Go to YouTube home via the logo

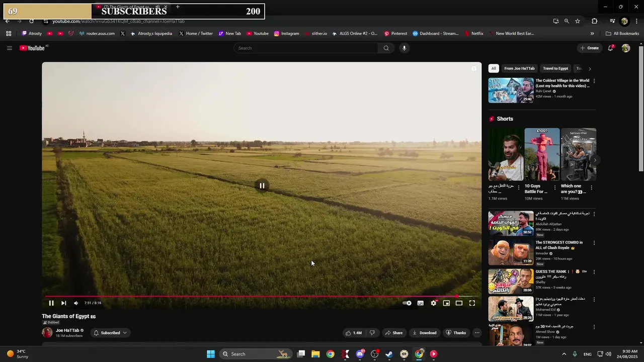tap(32, 48)
